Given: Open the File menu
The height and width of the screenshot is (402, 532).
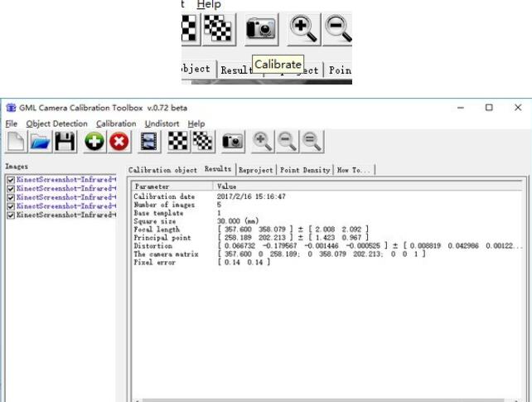Looking at the screenshot, I should pyautogui.click(x=12, y=124).
